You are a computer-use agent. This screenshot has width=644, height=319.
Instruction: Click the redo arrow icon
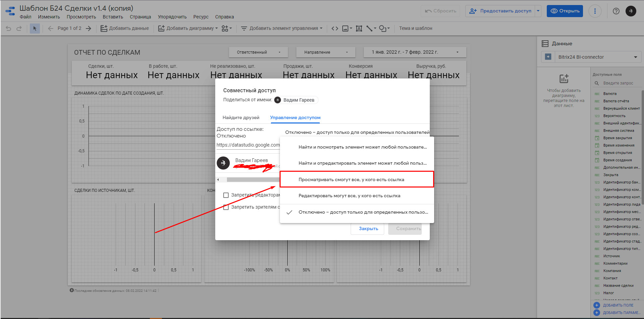19,29
